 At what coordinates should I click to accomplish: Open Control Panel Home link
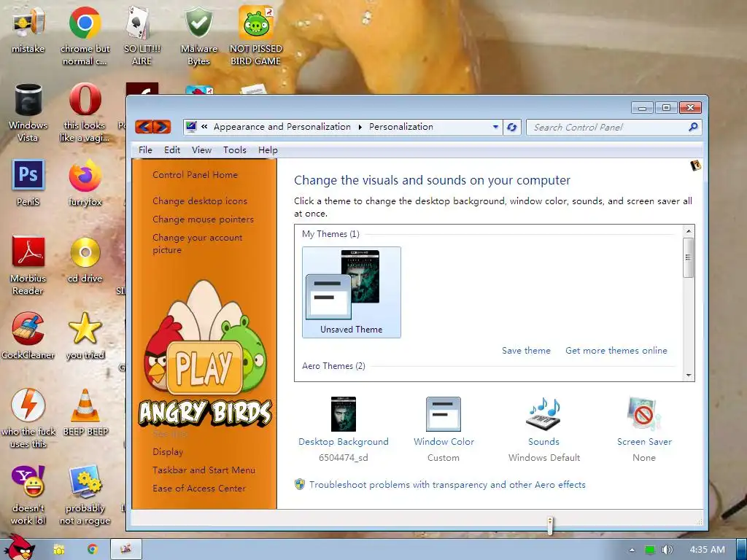(195, 175)
